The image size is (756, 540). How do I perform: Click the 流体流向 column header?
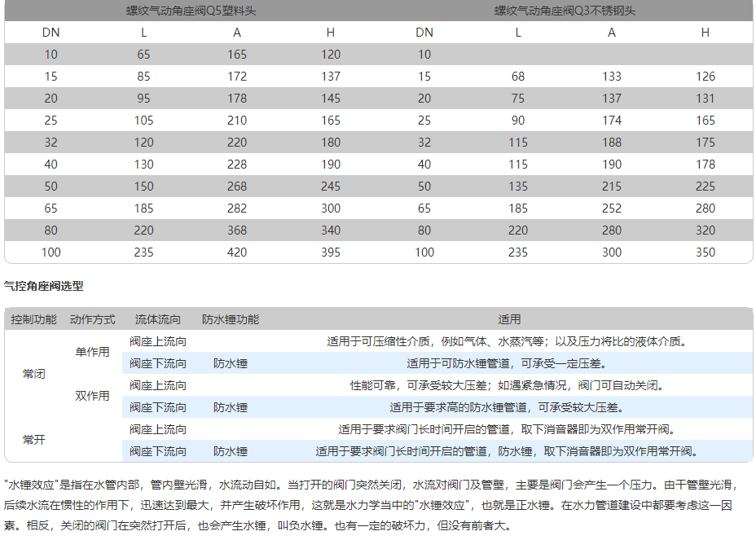[x=158, y=319]
